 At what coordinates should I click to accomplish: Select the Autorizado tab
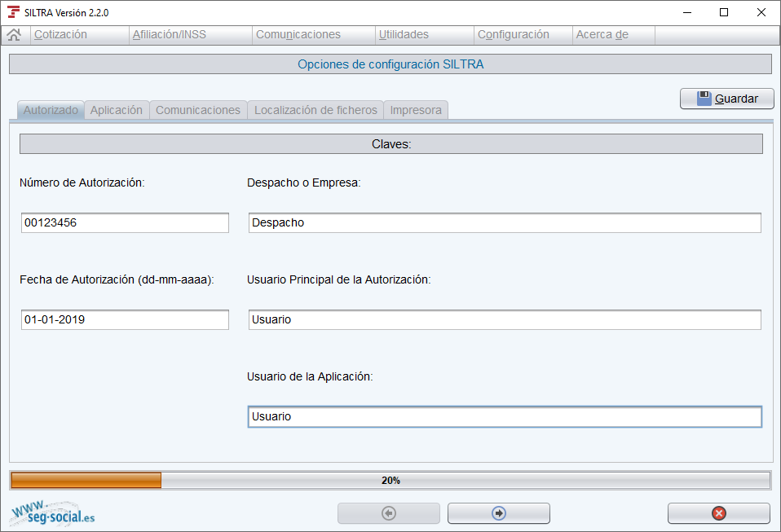click(x=51, y=110)
